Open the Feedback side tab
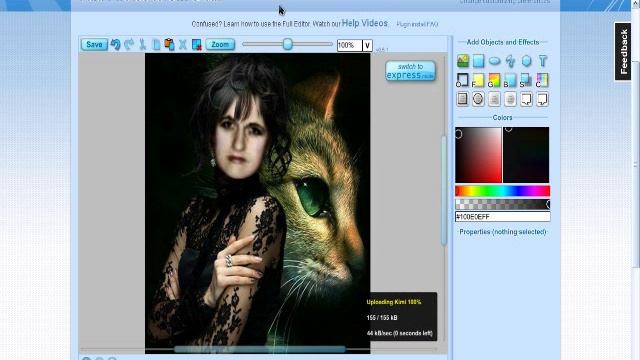640x360 pixels. click(x=623, y=51)
